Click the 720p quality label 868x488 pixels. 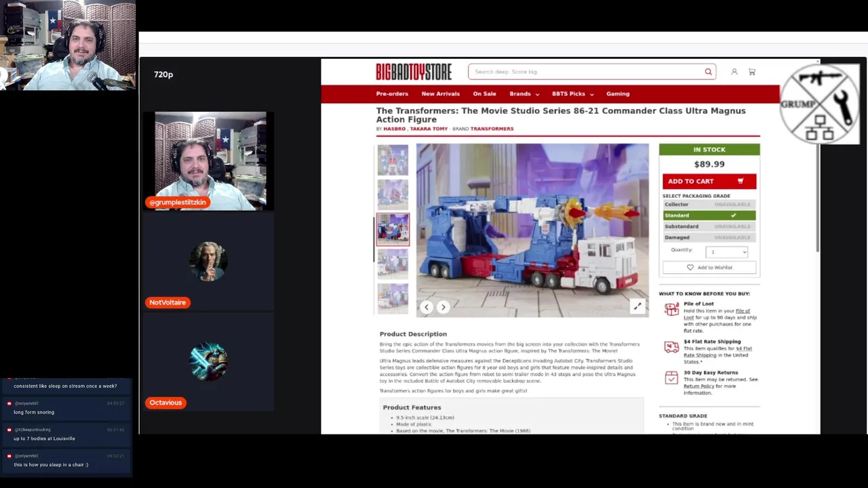(x=163, y=75)
